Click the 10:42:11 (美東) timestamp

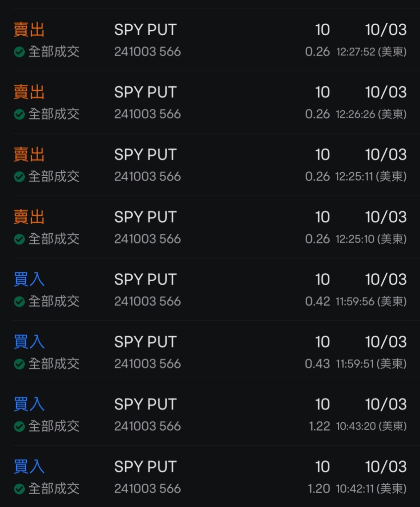[371, 489]
